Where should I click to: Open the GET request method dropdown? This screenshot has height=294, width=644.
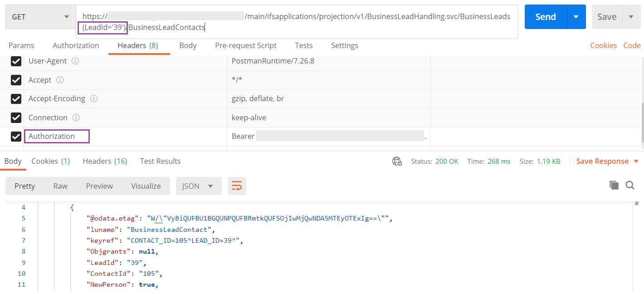click(x=40, y=16)
